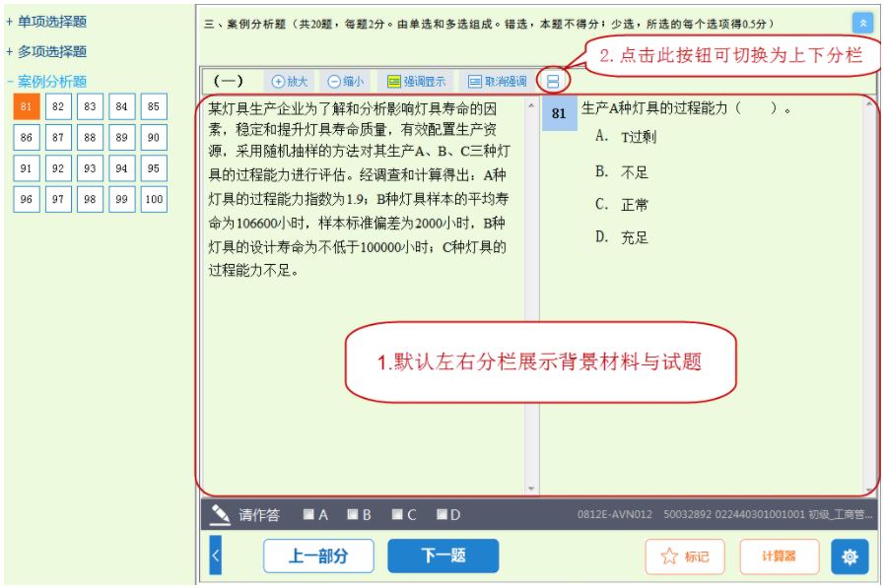The height and width of the screenshot is (588, 885).
Task: Jump to question 87
Action: (x=58, y=137)
